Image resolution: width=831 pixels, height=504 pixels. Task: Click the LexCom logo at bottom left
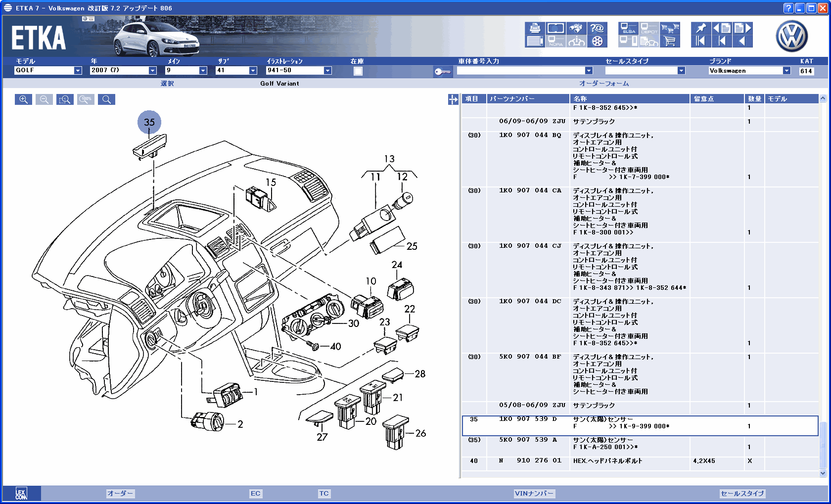click(21, 494)
